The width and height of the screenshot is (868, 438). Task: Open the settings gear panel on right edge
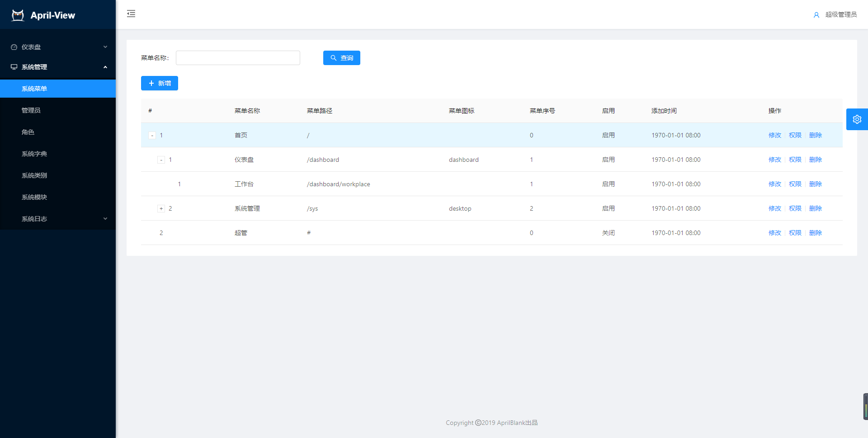point(857,119)
